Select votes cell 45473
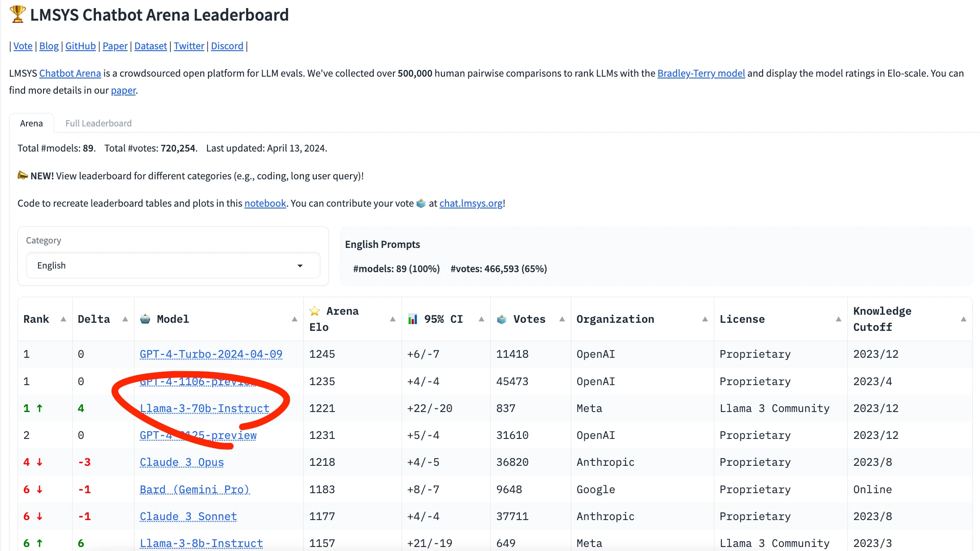 512,382
